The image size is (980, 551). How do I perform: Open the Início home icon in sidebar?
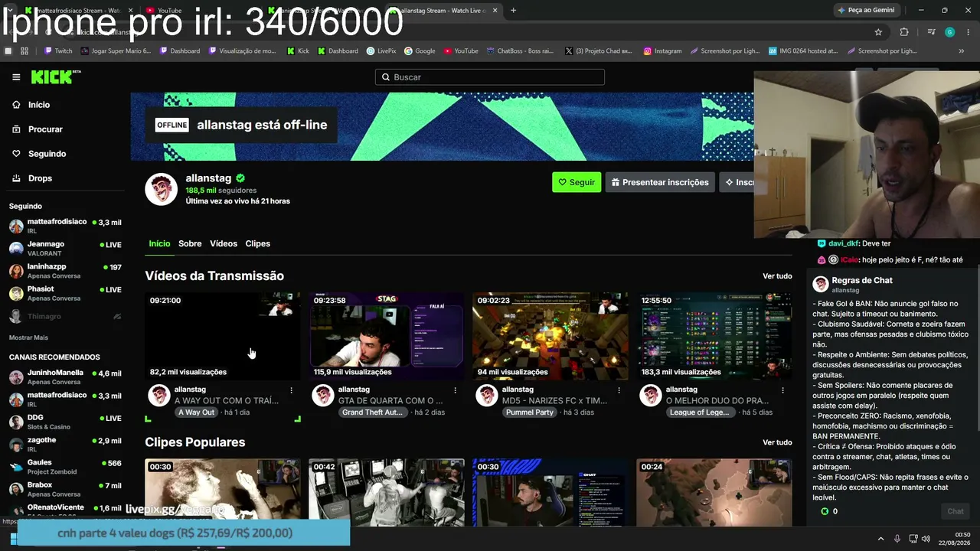(x=16, y=105)
